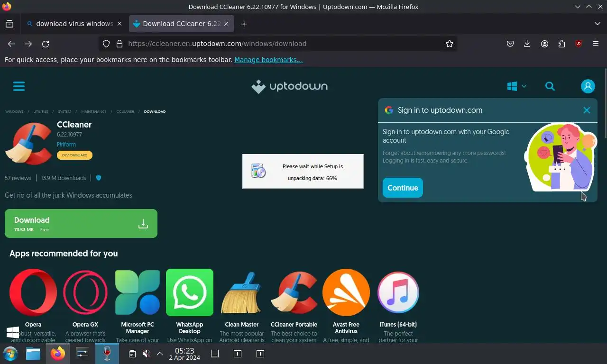Click the DEV ONBOARD badge
This screenshot has width=607, height=364.
[74, 155]
